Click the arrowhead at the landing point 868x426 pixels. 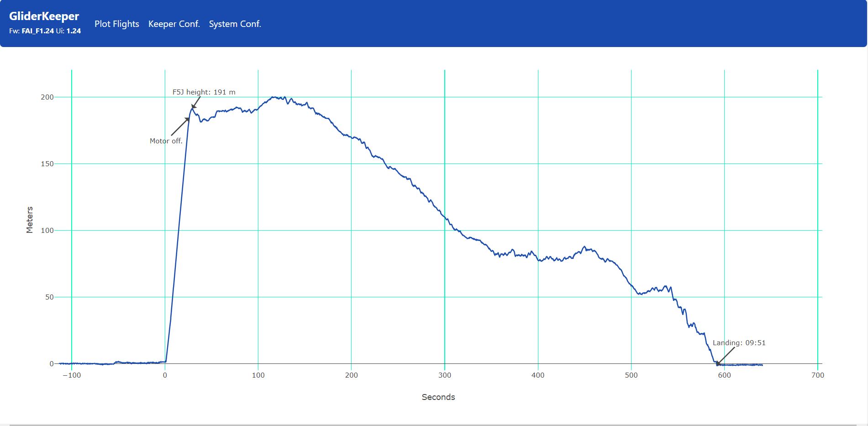pos(718,364)
